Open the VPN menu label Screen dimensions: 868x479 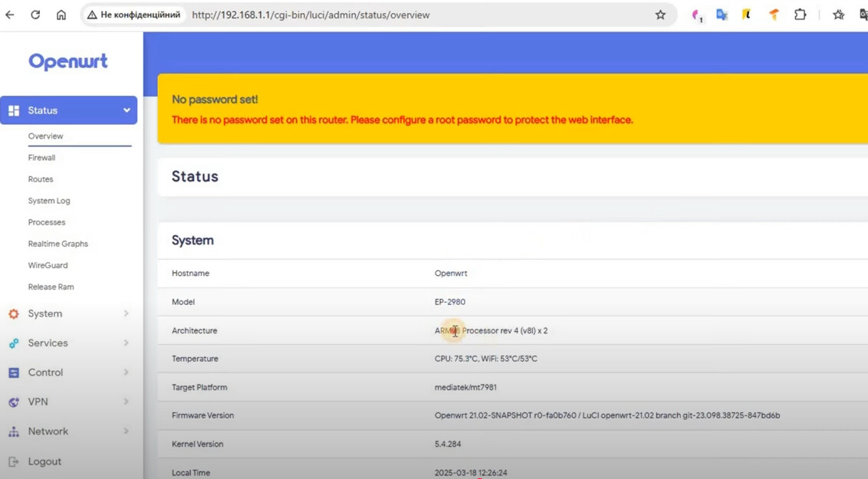click(38, 402)
